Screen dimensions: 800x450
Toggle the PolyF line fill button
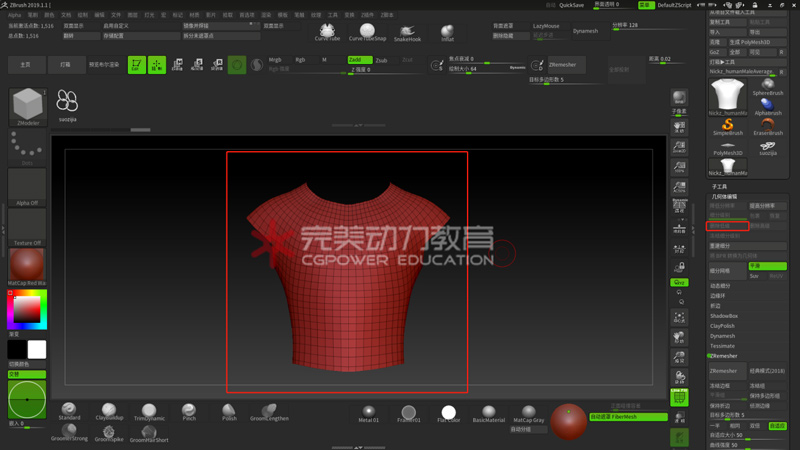[679, 397]
